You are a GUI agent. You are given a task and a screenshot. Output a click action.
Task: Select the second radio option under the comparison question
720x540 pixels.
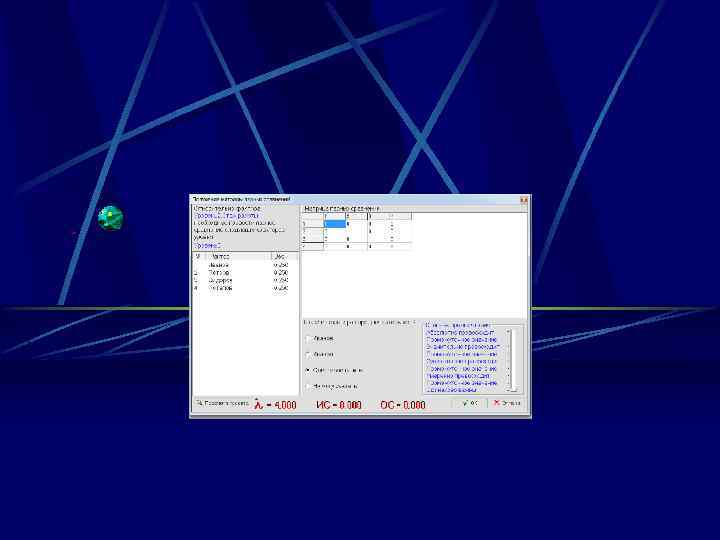click(x=309, y=354)
